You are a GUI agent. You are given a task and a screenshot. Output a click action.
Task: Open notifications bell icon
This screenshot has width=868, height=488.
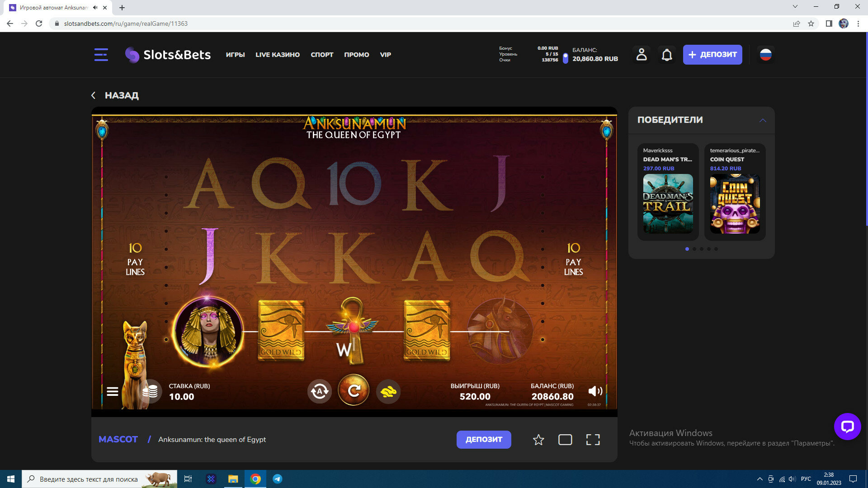(667, 55)
